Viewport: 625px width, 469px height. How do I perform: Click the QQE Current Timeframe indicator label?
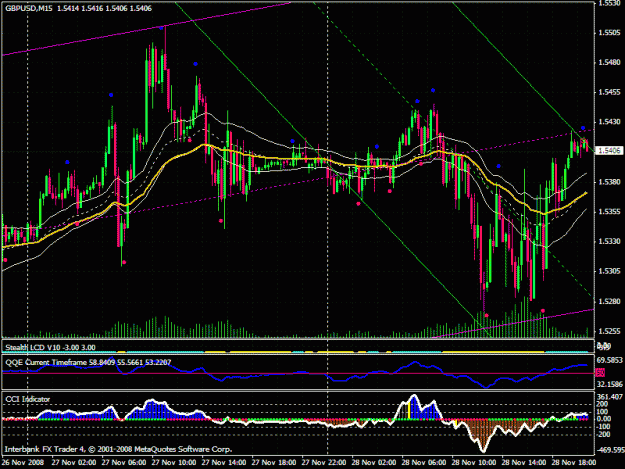click(88, 362)
